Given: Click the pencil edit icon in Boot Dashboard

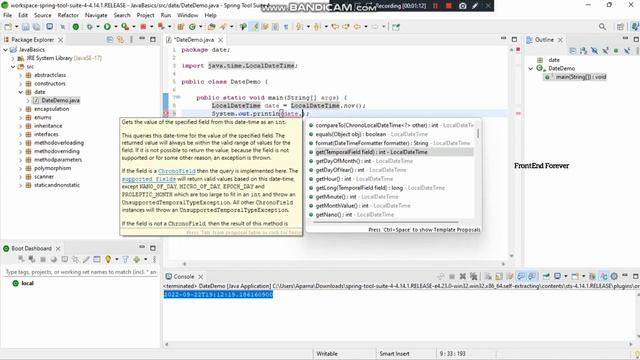Looking at the screenshot, I should (x=86, y=259).
